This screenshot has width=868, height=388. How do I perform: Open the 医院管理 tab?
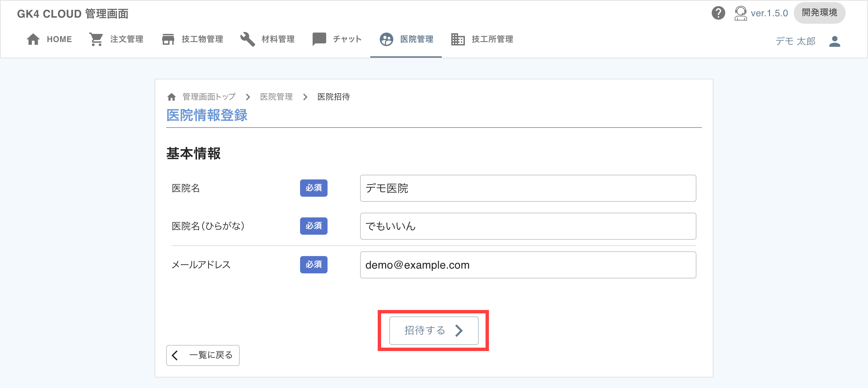(x=406, y=39)
